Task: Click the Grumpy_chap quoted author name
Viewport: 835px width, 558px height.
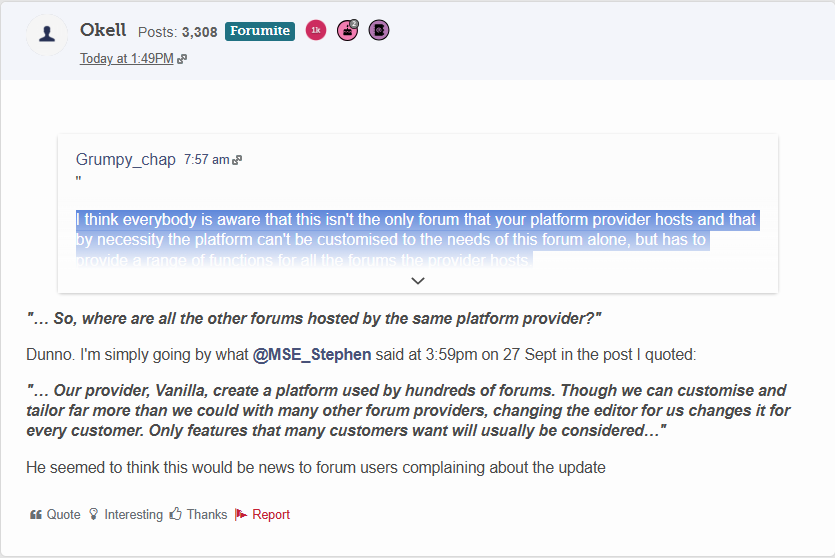Action: [x=126, y=160]
